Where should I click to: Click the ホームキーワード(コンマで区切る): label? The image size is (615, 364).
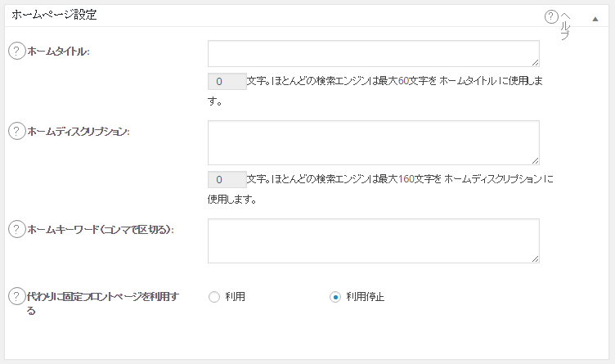tap(101, 230)
